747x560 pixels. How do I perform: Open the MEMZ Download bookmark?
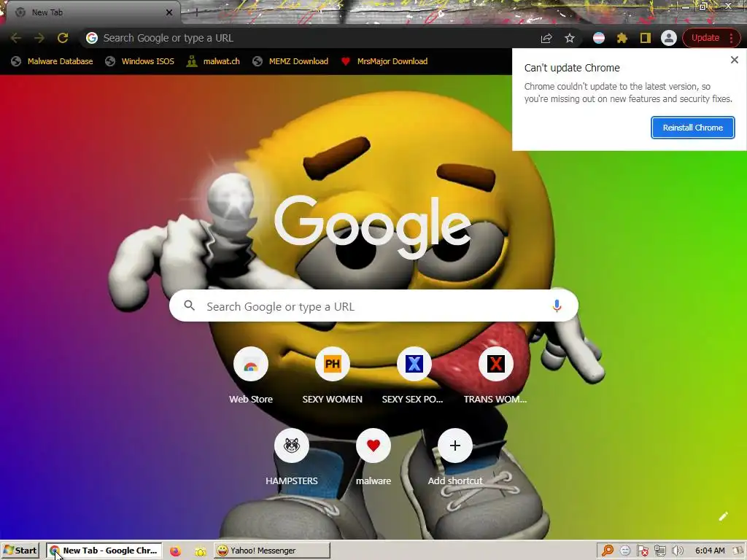click(290, 61)
